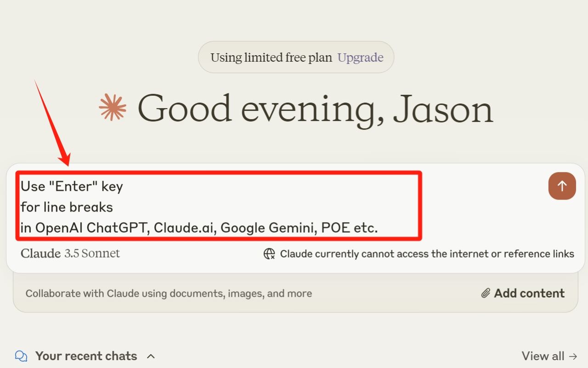
Task: Click the Claude starburst logo
Action: coord(113,108)
